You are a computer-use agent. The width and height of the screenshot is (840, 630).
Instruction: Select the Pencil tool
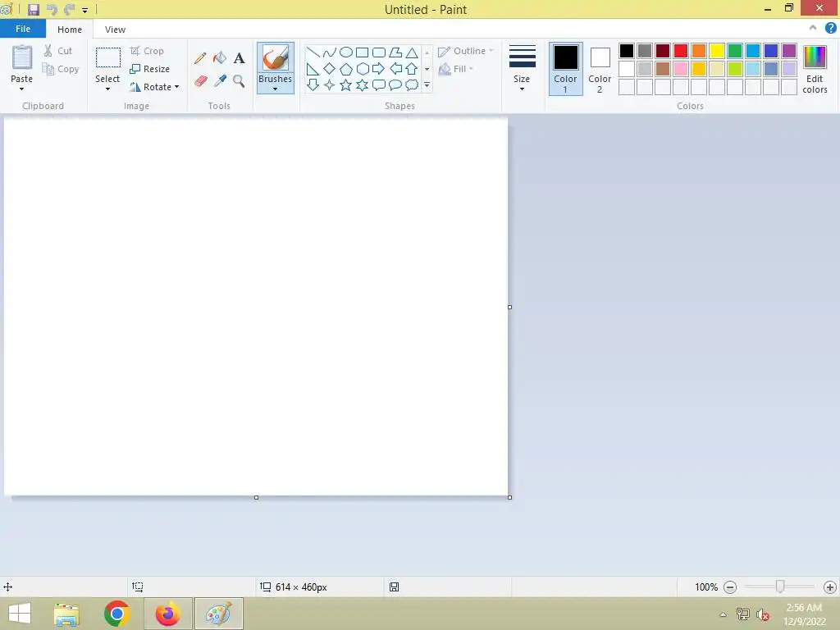200,58
